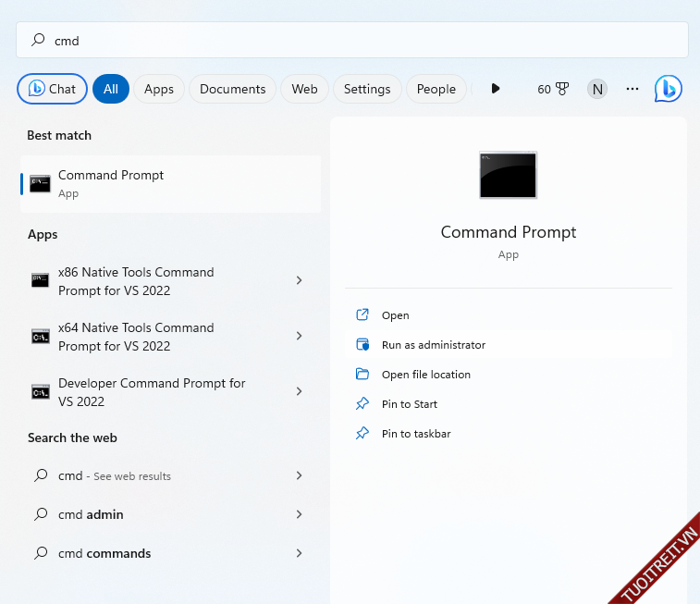Click the x64 Native Tools Command Prompt icon

[x=40, y=337]
